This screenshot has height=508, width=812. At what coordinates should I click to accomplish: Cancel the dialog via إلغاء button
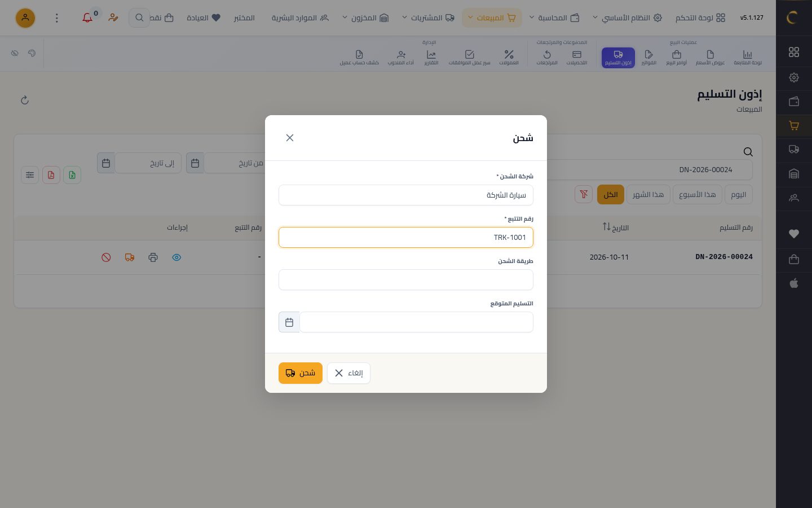tap(348, 373)
